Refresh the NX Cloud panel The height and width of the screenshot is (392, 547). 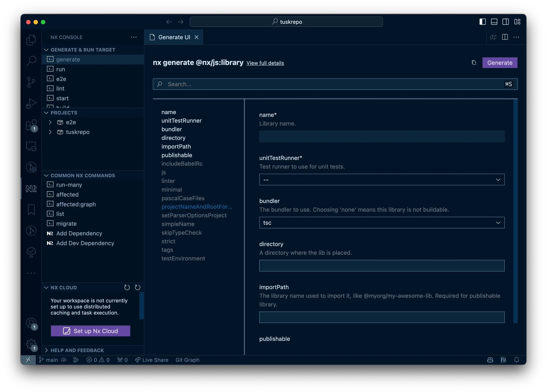(x=127, y=287)
